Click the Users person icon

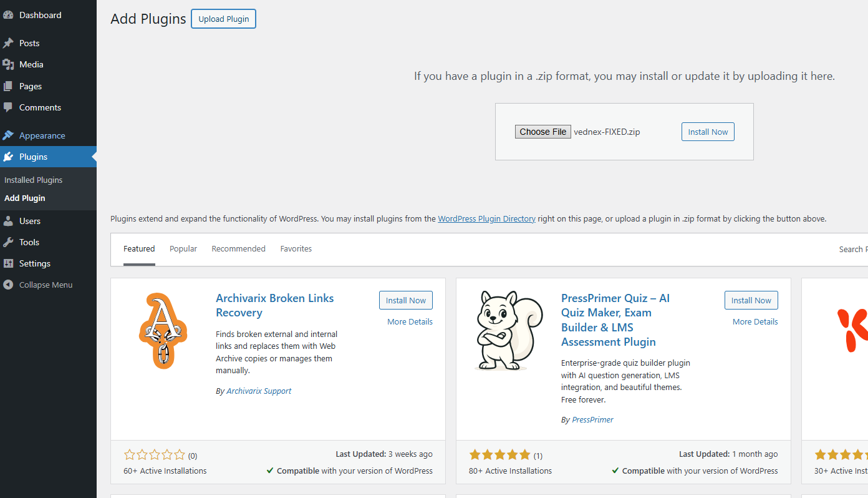tap(8, 221)
